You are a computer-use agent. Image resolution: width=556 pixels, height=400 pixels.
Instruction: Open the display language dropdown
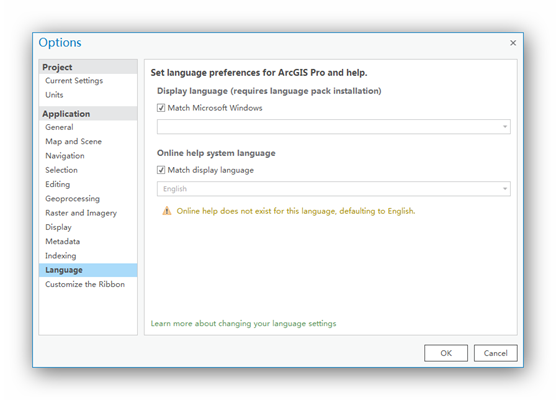[x=334, y=127]
